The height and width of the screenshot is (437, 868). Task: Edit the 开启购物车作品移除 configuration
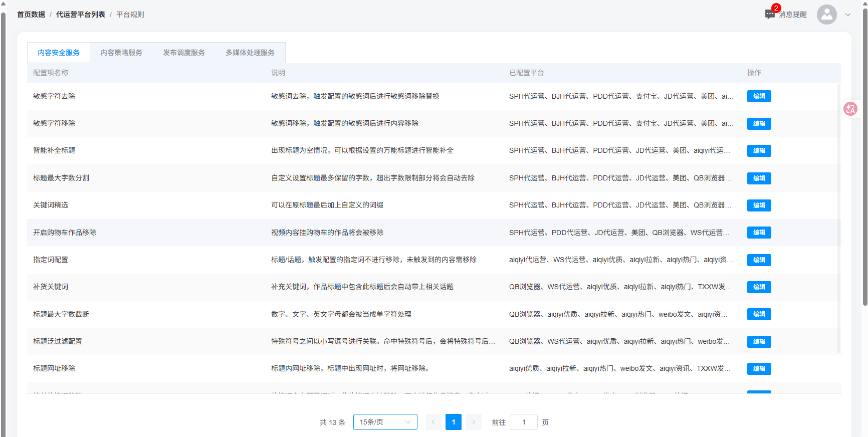pyautogui.click(x=759, y=233)
